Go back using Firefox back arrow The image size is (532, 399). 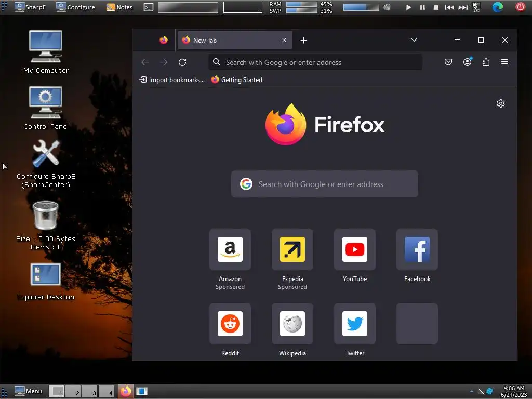(x=145, y=62)
